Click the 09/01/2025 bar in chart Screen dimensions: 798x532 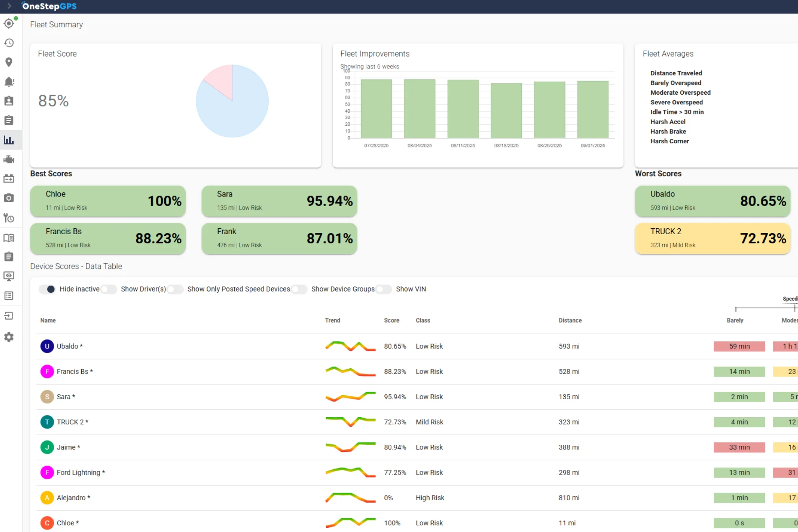click(x=593, y=109)
